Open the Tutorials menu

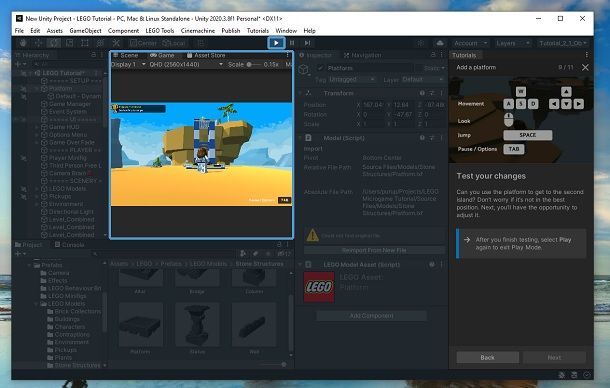(258, 31)
